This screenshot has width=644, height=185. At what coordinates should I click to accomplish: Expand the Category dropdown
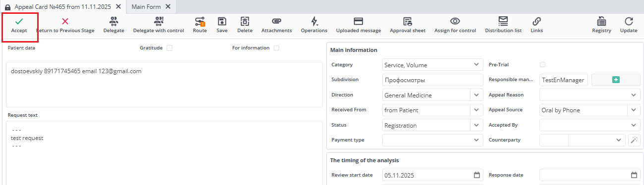point(476,65)
